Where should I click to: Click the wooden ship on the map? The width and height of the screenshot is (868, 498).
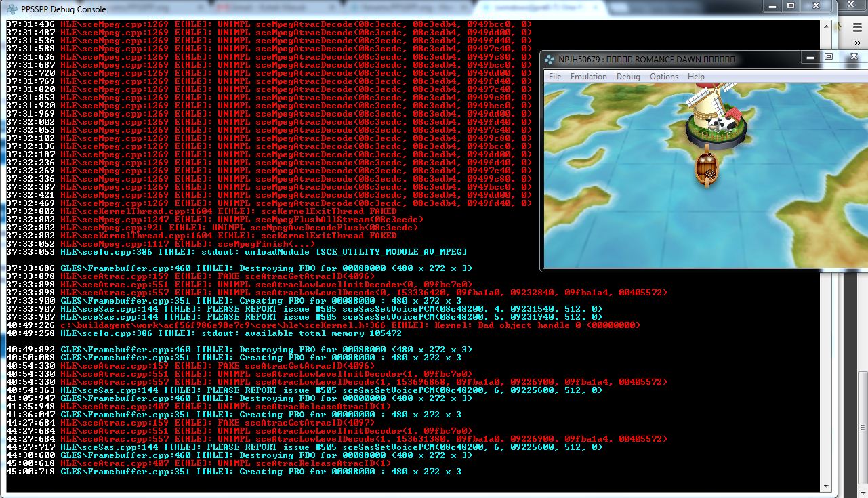point(706,168)
